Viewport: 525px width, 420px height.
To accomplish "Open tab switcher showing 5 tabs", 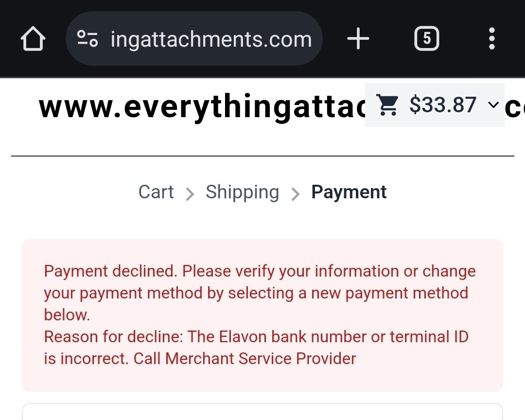I will pyautogui.click(x=426, y=39).
